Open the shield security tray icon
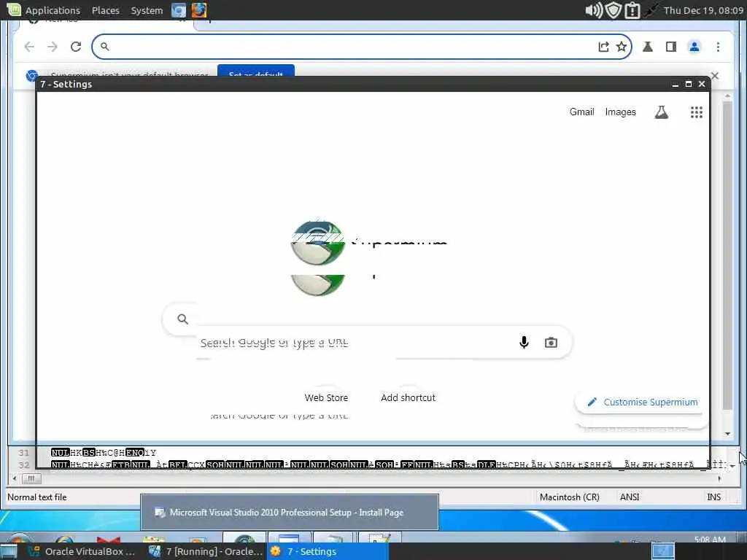Screen dimensions: 747x560 pyautogui.click(x=614, y=10)
